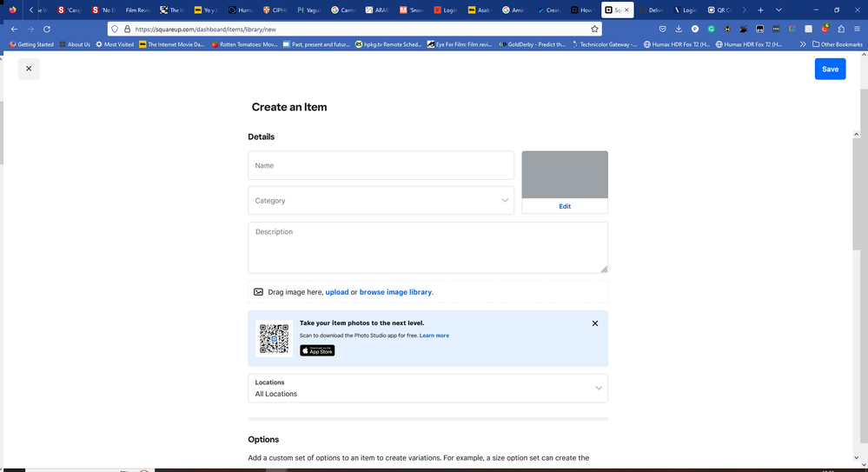Open a new browser tab

pyautogui.click(x=760, y=10)
